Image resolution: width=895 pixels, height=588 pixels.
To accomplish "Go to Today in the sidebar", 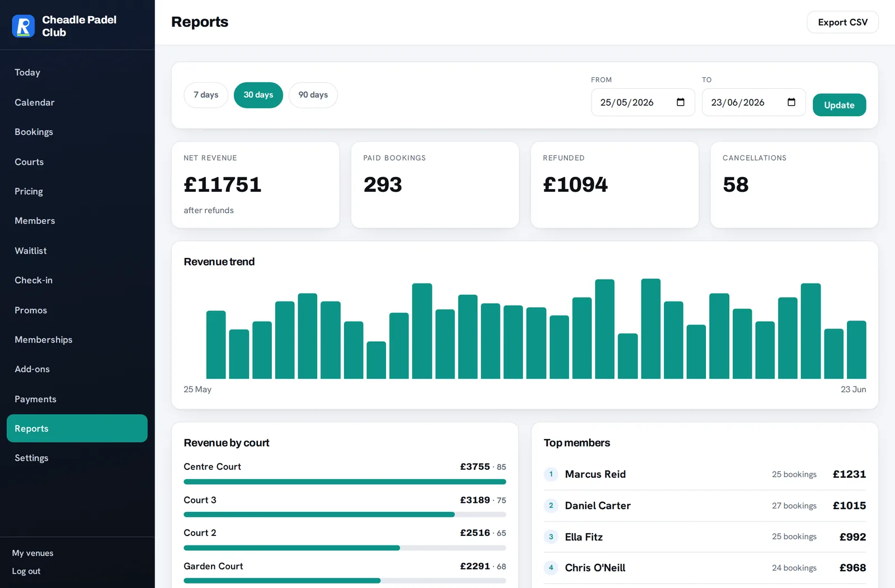I will [77, 73].
